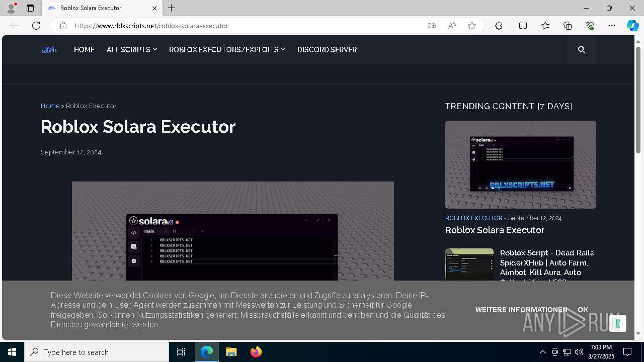Accept cookies with the OK button
Viewport: 644px width, 362px height.
pyautogui.click(x=583, y=310)
